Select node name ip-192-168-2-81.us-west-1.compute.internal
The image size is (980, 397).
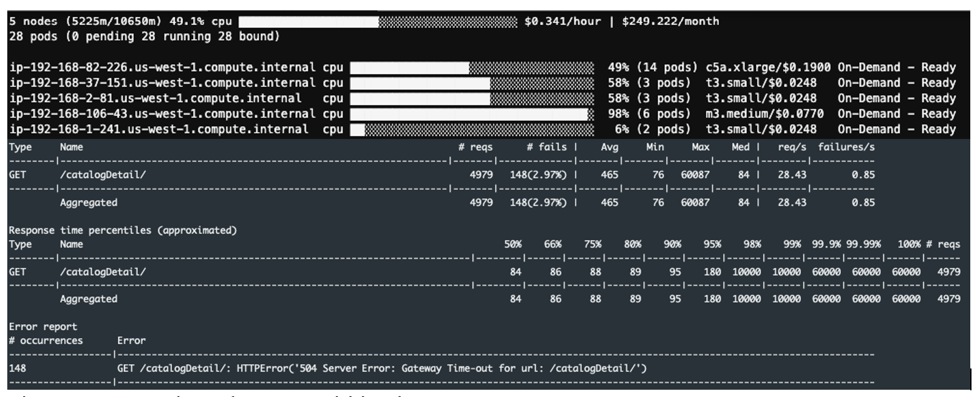pyautogui.click(x=155, y=98)
